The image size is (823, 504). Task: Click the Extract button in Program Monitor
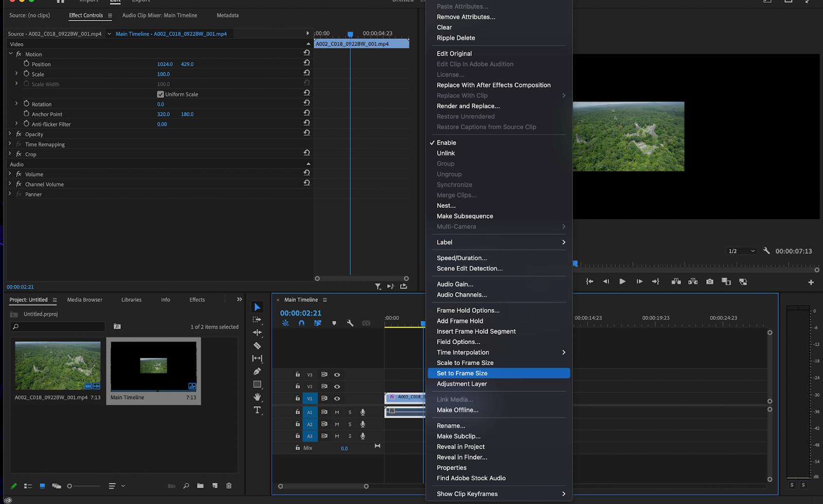click(693, 282)
